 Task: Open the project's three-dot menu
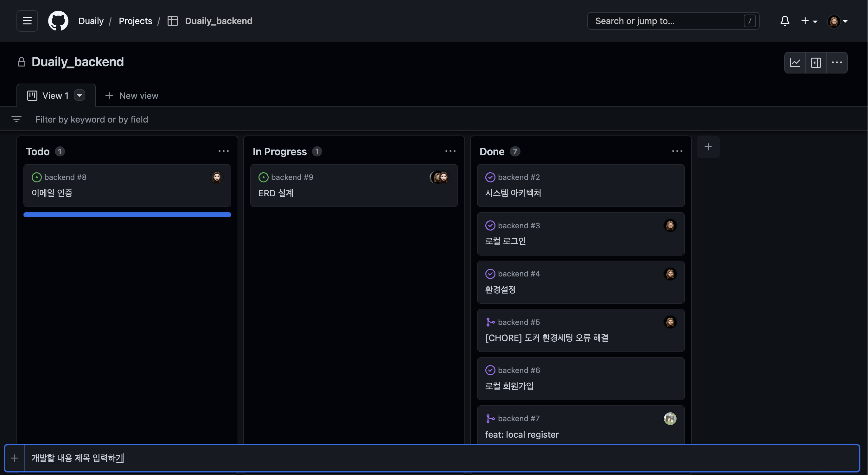837,63
